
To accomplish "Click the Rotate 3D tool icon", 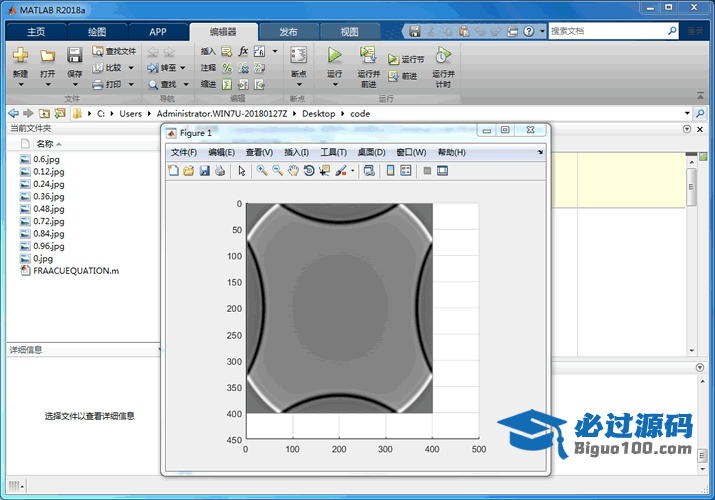I will coord(309,171).
